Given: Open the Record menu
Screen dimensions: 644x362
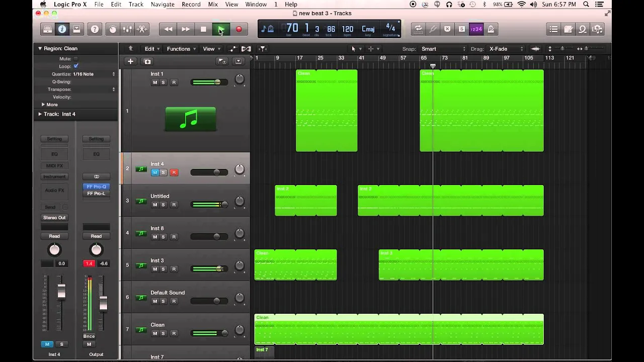Looking at the screenshot, I should point(191,5).
